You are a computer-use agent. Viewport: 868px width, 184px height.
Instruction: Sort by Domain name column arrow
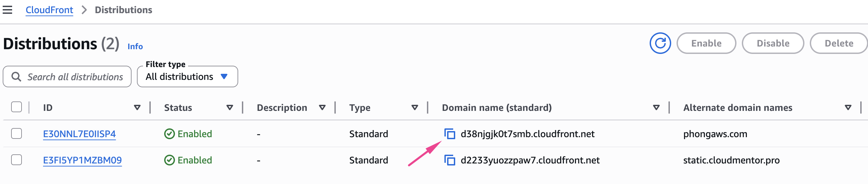point(656,108)
